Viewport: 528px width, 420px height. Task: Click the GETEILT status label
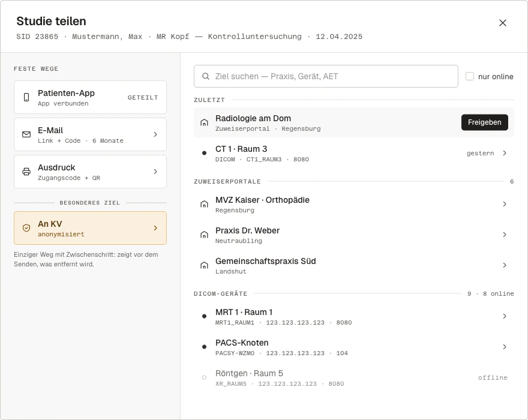tap(143, 98)
